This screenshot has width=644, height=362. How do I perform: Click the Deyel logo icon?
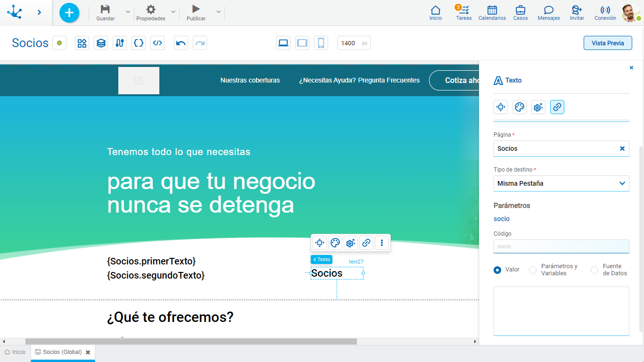[15, 12]
